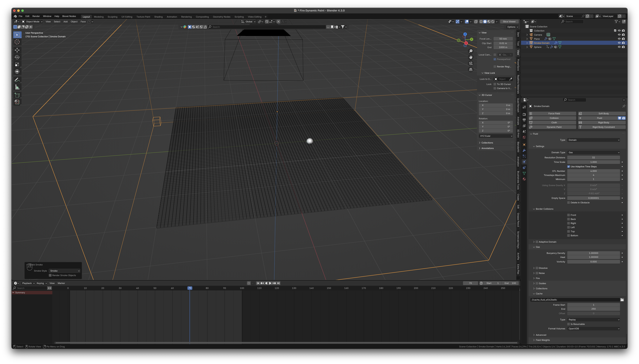Jump to the last frame

[x=278, y=283]
